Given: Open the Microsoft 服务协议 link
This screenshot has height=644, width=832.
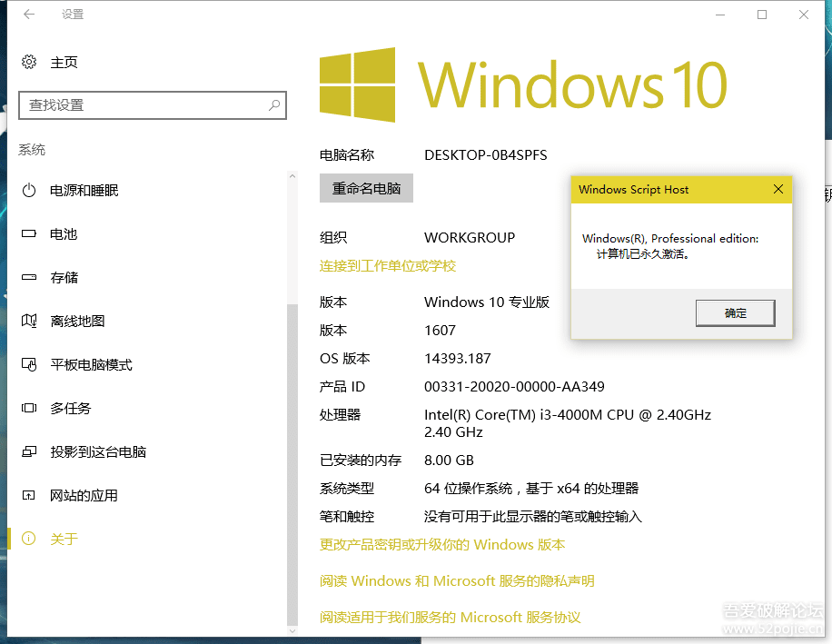Looking at the screenshot, I should point(450,617).
